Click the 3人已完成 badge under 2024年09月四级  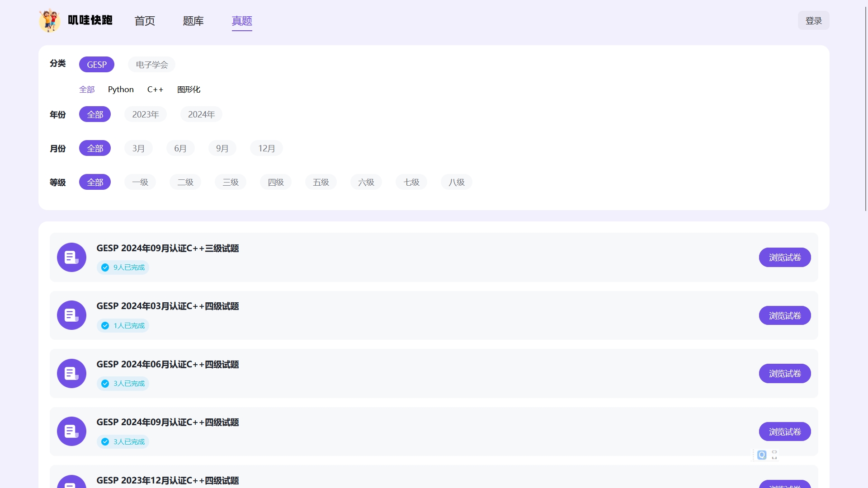(123, 442)
